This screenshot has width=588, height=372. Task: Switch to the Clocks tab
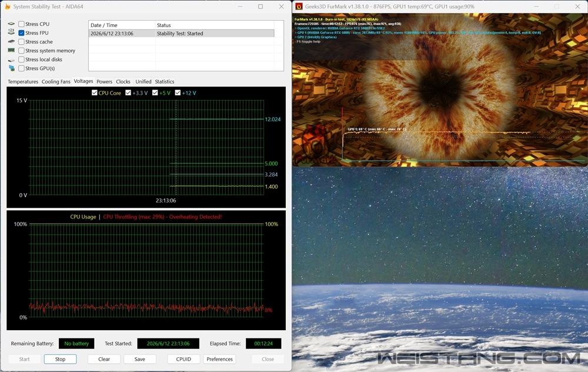[123, 81]
